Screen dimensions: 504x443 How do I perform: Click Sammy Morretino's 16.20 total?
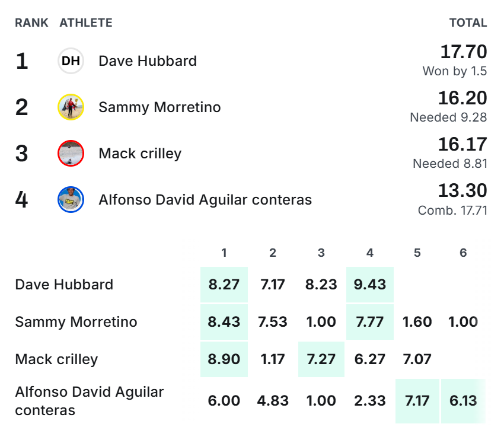pos(462,98)
